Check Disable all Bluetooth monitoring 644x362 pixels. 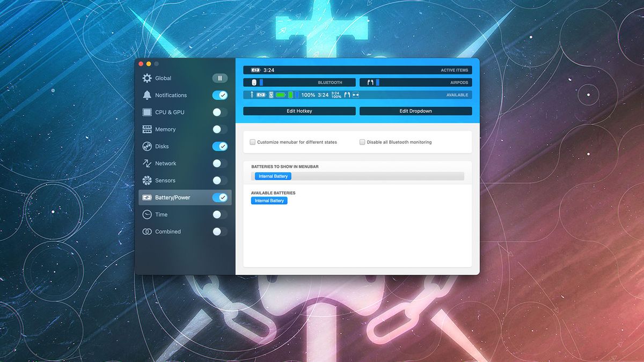click(362, 142)
